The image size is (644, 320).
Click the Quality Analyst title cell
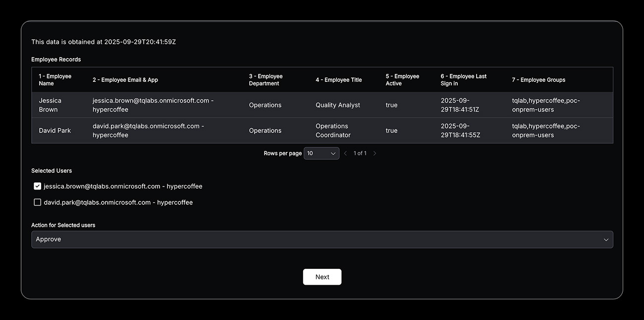click(338, 105)
